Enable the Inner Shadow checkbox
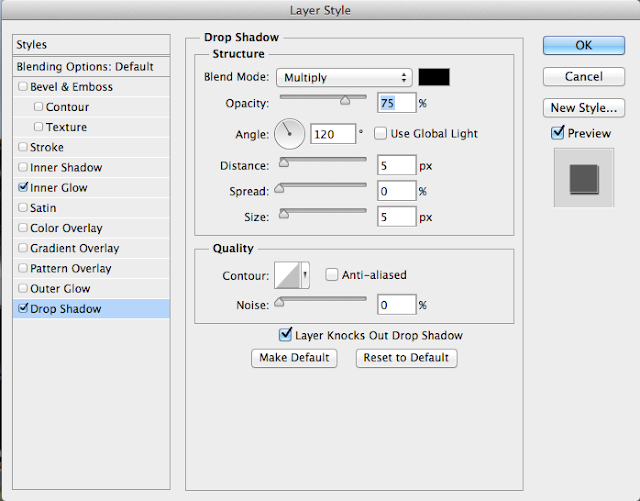Screen dimensions: 640x501 click(23, 167)
